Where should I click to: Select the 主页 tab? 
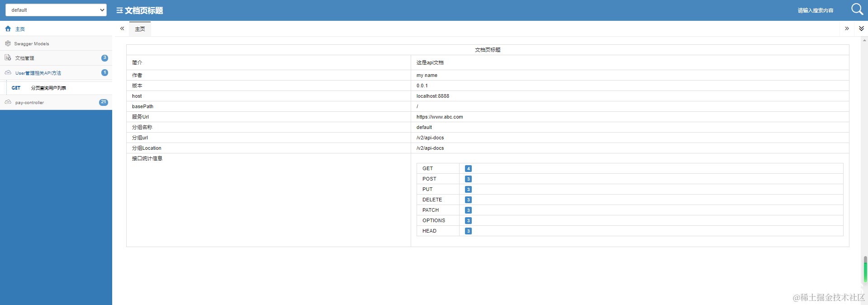pyautogui.click(x=140, y=29)
